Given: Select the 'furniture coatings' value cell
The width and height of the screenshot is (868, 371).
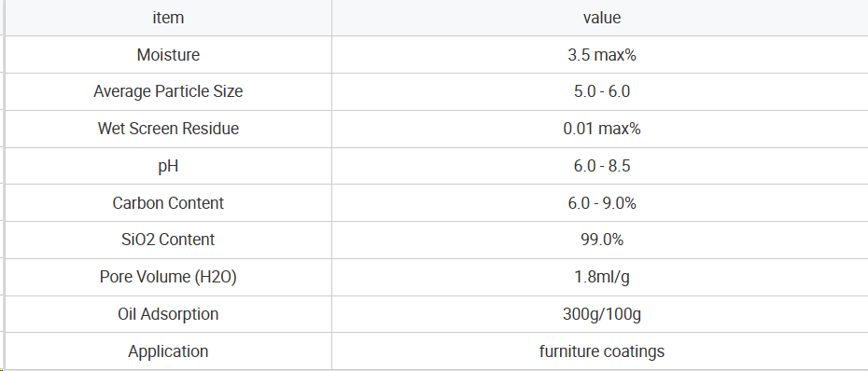Looking at the screenshot, I should pos(600,351).
